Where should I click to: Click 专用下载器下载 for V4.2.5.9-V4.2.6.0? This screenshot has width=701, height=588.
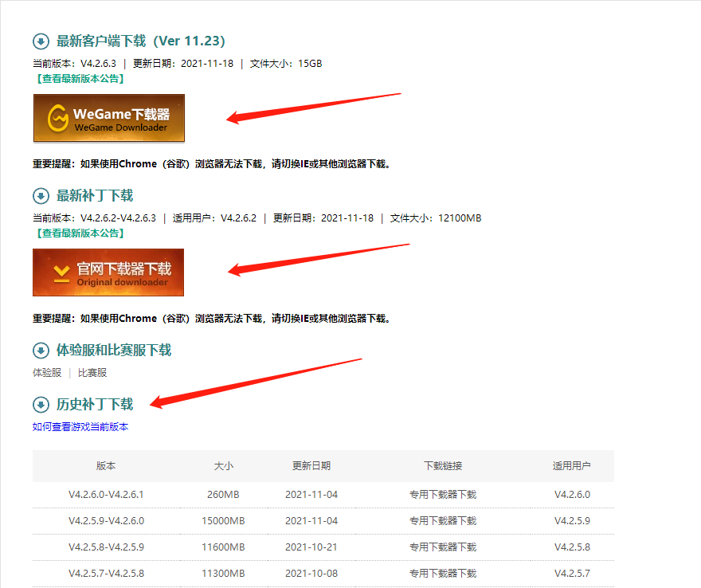(443, 521)
